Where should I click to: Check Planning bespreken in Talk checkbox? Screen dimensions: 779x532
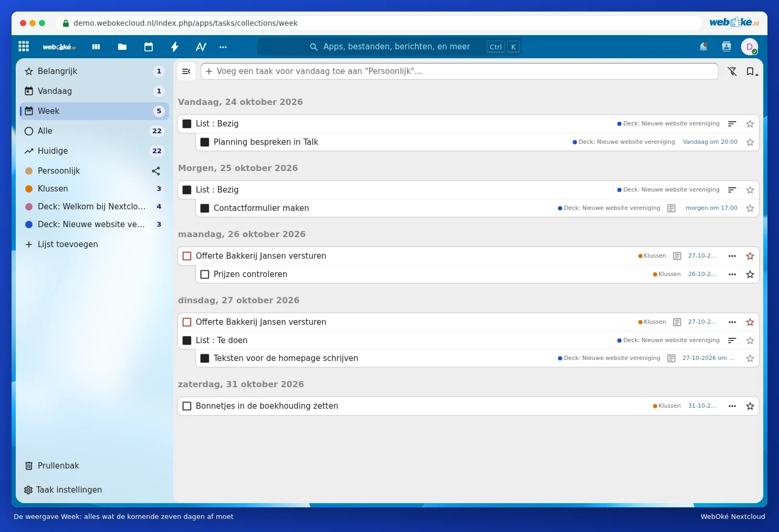(205, 142)
